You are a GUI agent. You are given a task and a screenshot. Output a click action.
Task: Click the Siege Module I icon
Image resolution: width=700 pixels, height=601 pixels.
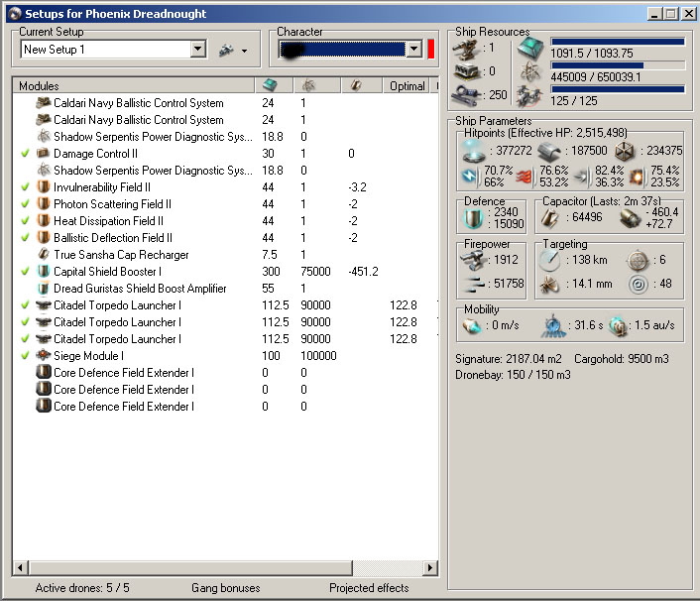click(44, 356)
